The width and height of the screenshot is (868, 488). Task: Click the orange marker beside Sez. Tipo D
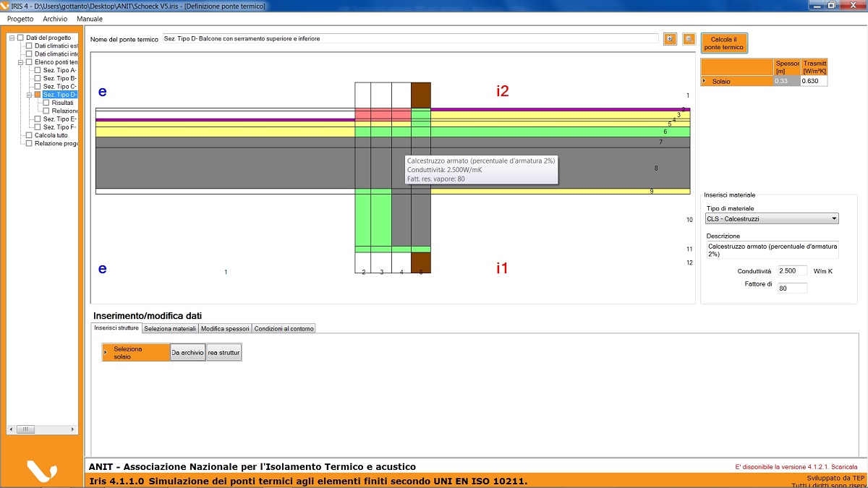pyautogui.click(x=38, y=95)
